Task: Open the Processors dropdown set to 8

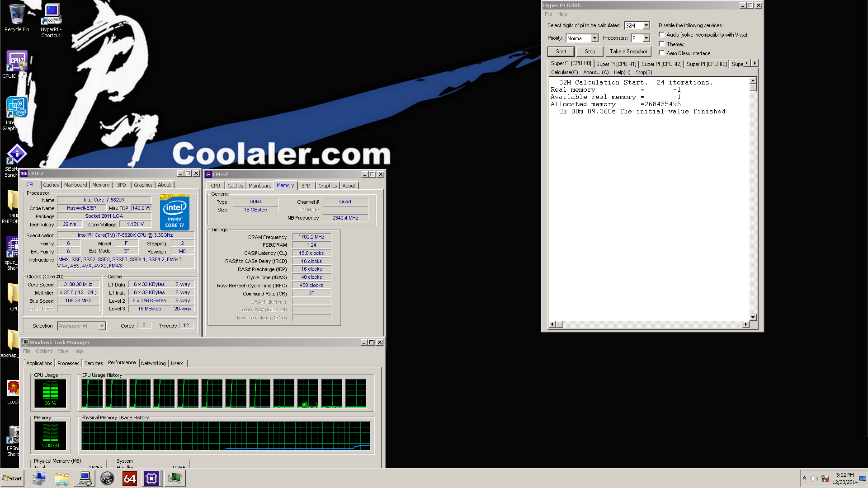Action: tap(646, 38)
